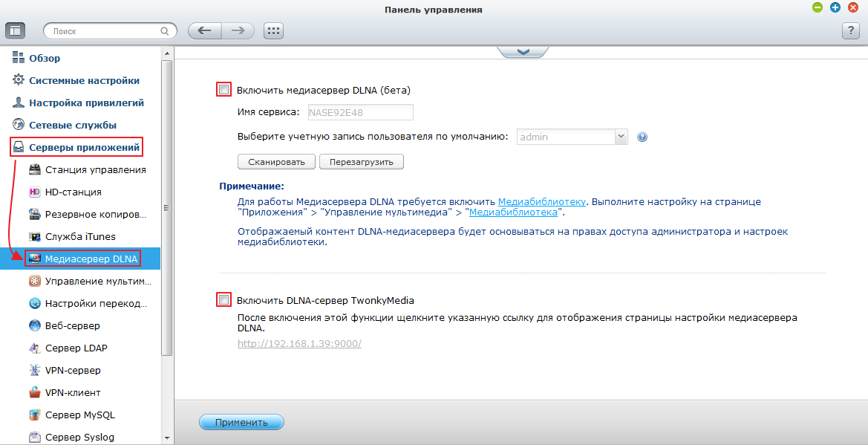Viewport: 868px width, 445px height.
Task: Open the grid view icon button
Action: tap(273, 31)
